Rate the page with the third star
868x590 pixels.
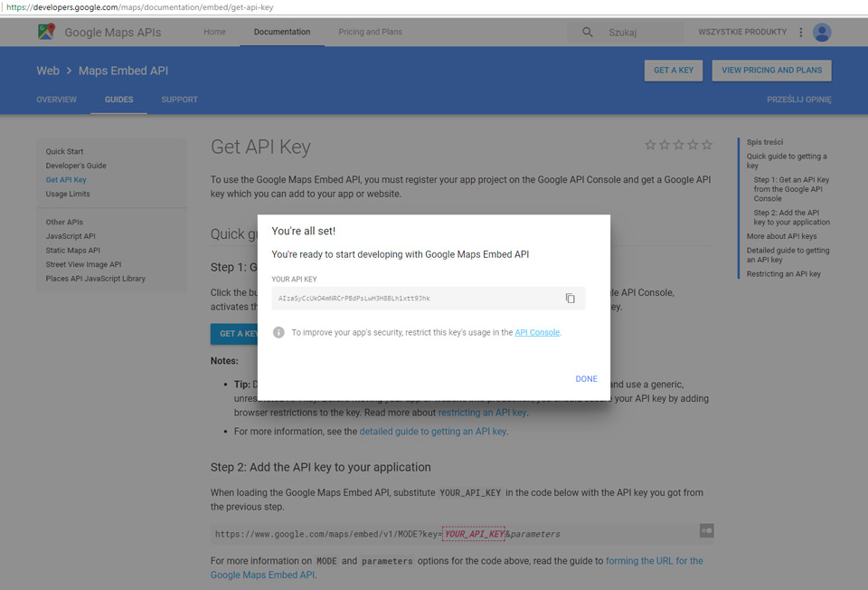tap(679, 145)
